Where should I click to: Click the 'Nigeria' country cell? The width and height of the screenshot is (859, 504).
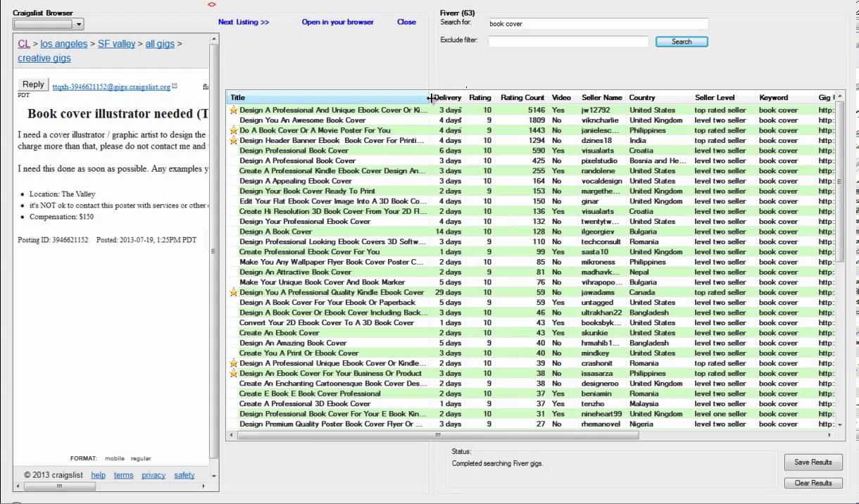[x=641, y=424]
